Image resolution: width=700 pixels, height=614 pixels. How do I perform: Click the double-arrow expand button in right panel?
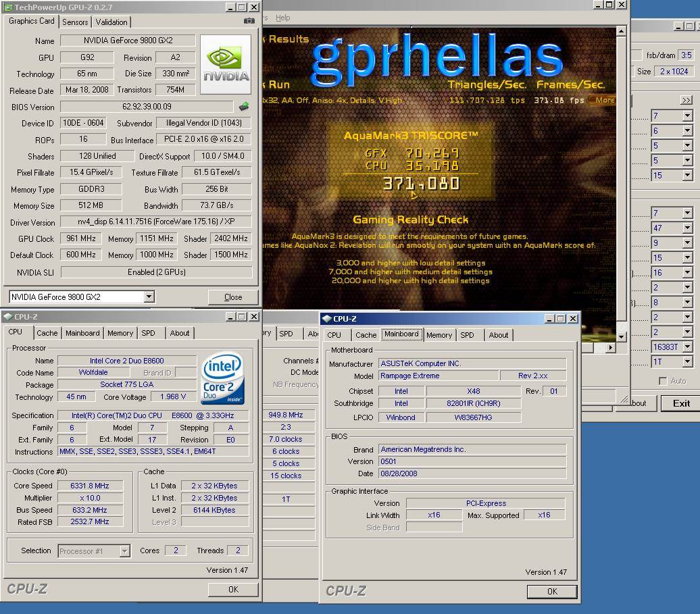(x=686, y=101)
